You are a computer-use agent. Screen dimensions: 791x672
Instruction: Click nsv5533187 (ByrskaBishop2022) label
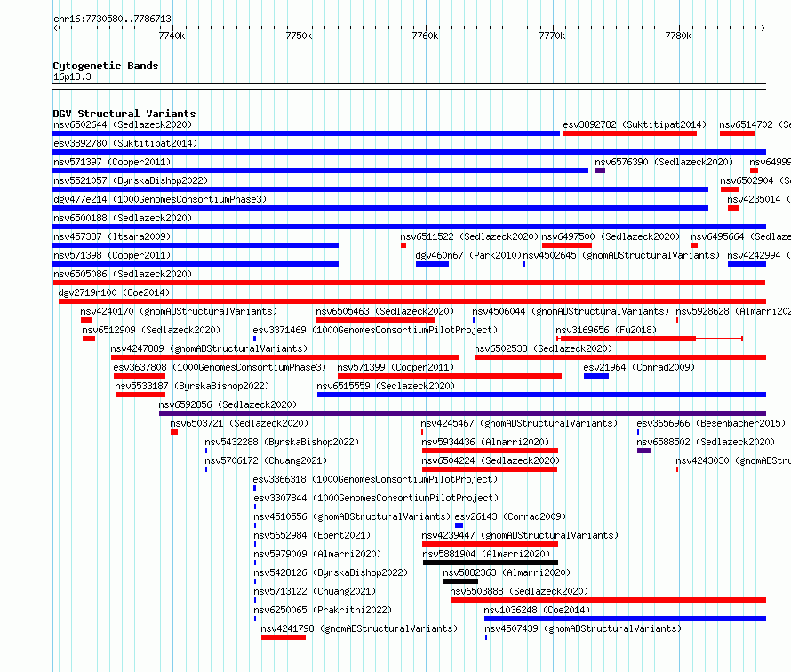(x=192, y=386)
